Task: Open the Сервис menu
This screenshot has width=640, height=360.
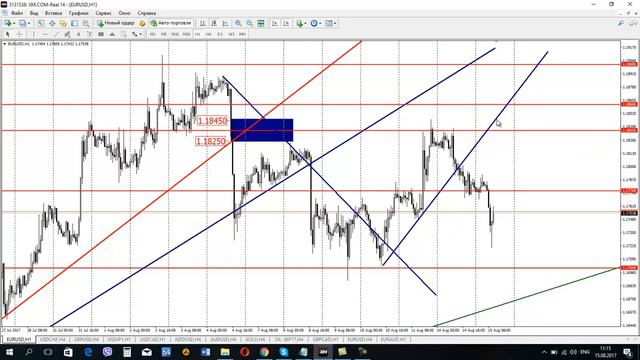Action: click(103, 13)
